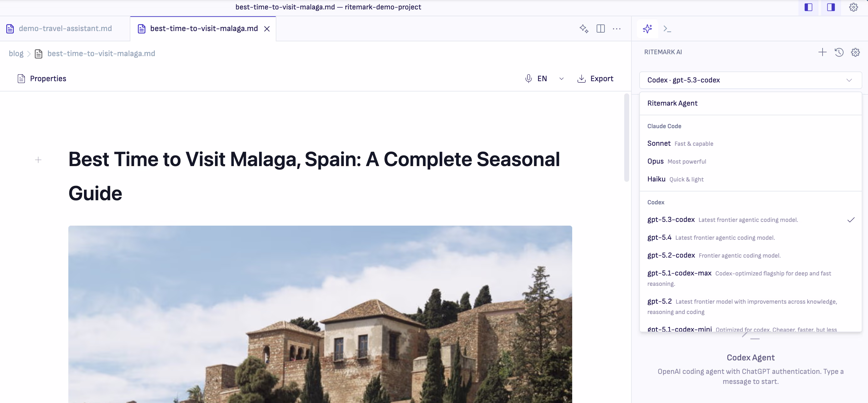Click the split editor icon
Screen dimensions: 868x403
pos(600,29)
